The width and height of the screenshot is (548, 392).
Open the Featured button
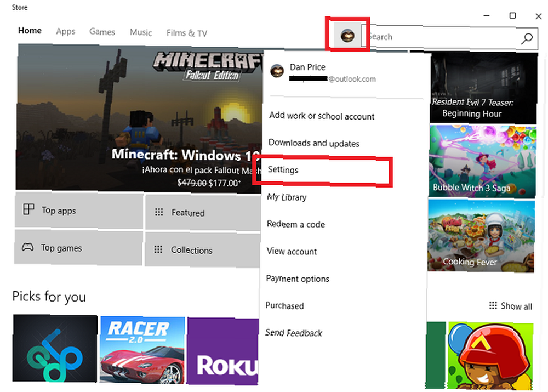203,212
